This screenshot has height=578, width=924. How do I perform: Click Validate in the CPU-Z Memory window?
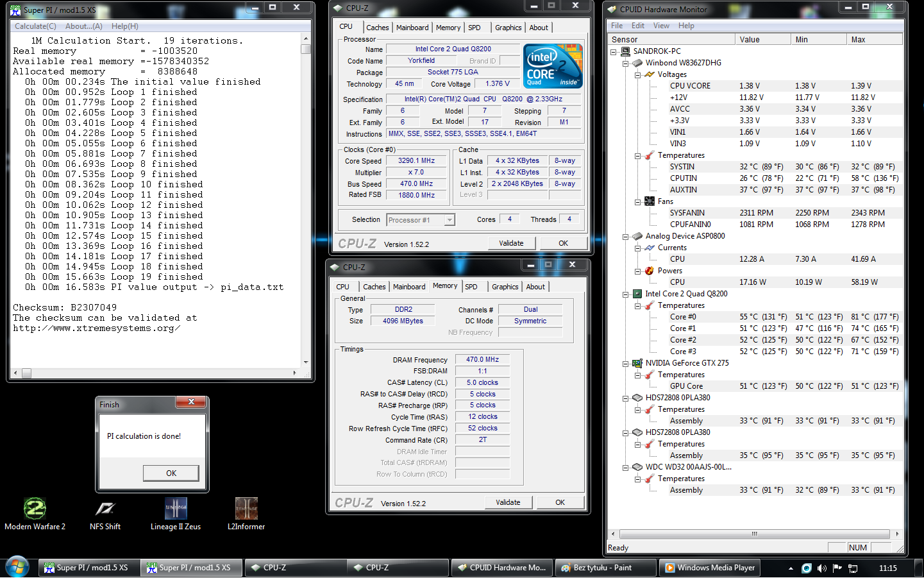508,502
